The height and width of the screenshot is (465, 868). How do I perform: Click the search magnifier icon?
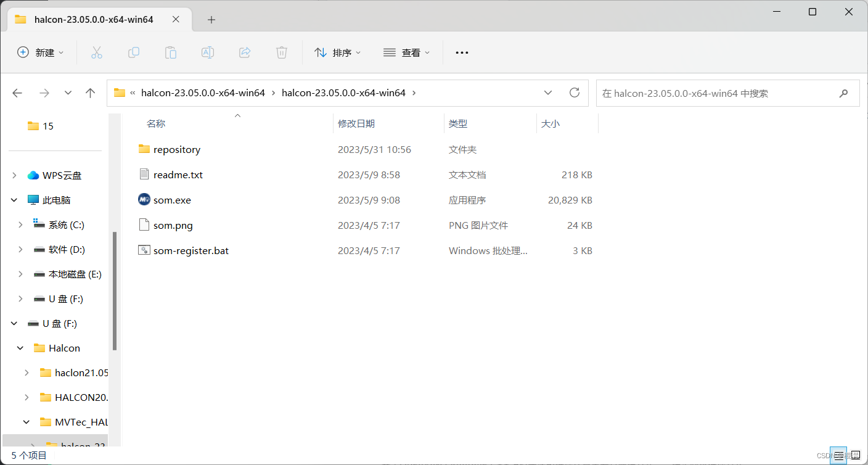(x=844, y=93)
